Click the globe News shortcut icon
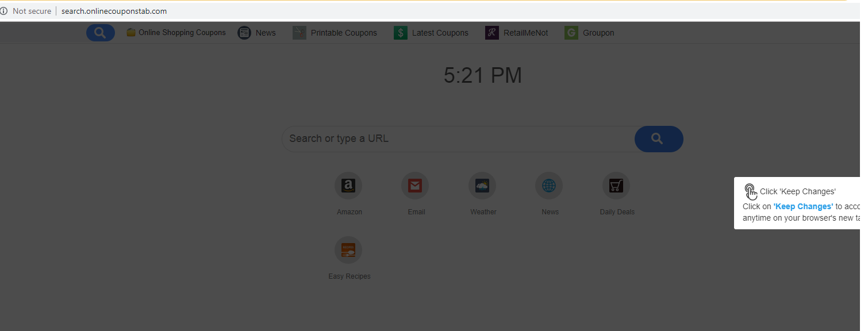This screenshot has height=331, width=868. (x=549, y=186)
